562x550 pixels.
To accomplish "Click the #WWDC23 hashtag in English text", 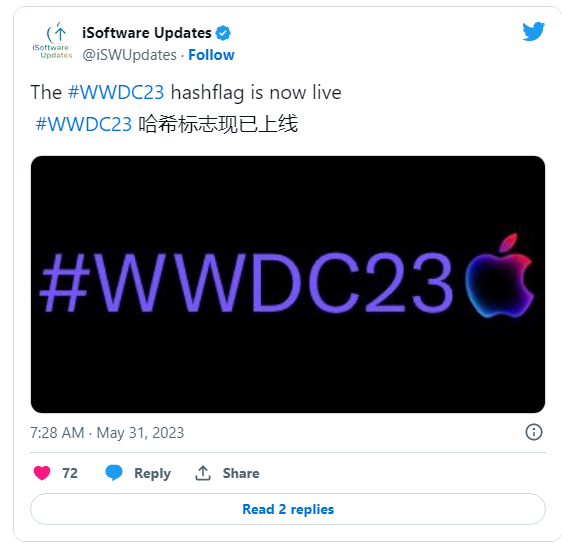I will tap(116, 92).
